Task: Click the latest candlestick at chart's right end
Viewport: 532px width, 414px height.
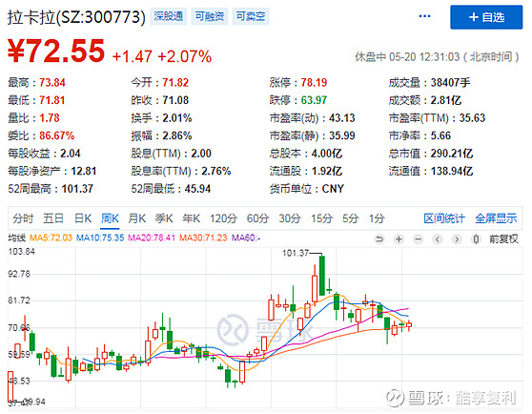Action: click(x=409, y=325)
